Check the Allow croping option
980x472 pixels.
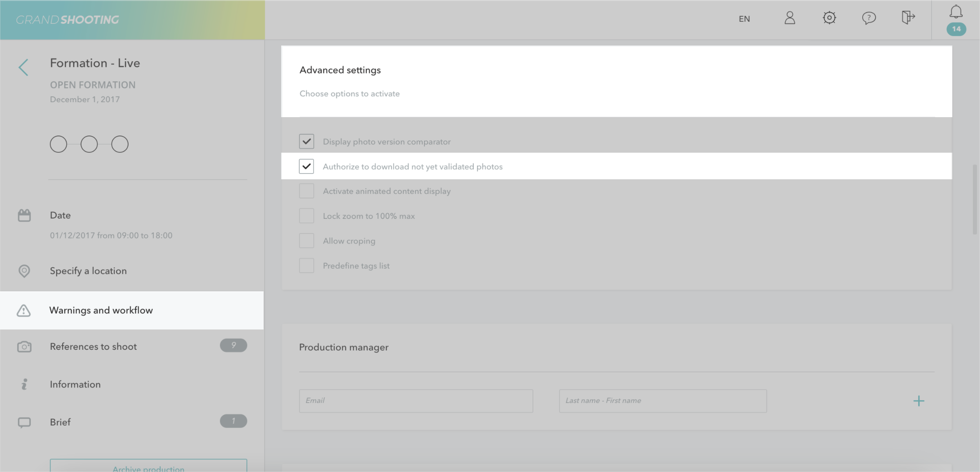306,241
